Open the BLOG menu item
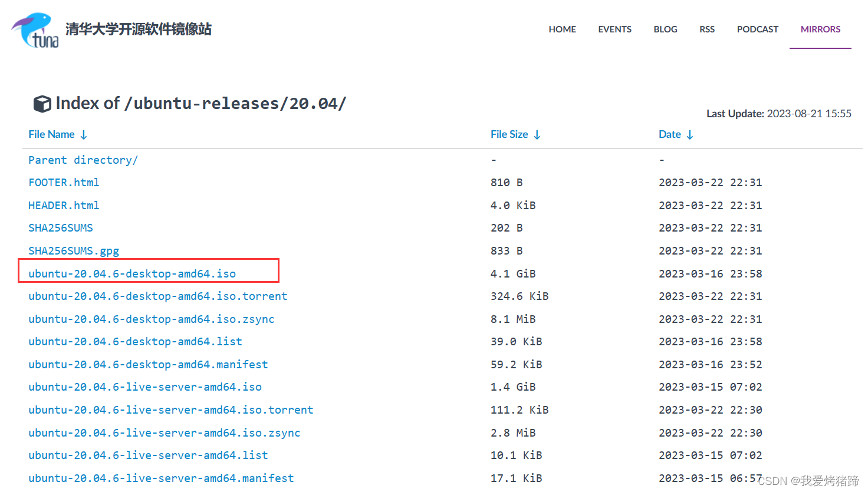Screen dimensions: 868x492 pyautogui.click(x=665, y=29)
